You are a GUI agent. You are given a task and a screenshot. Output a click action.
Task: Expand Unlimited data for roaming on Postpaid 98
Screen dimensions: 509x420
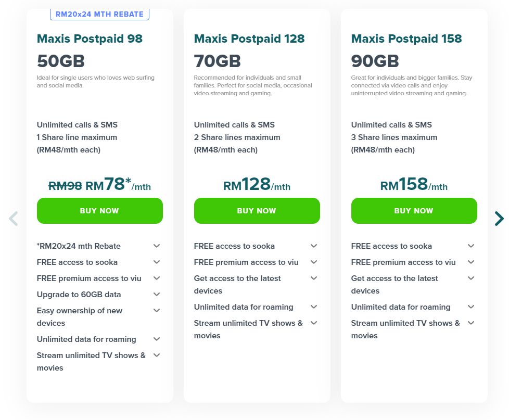157,339
